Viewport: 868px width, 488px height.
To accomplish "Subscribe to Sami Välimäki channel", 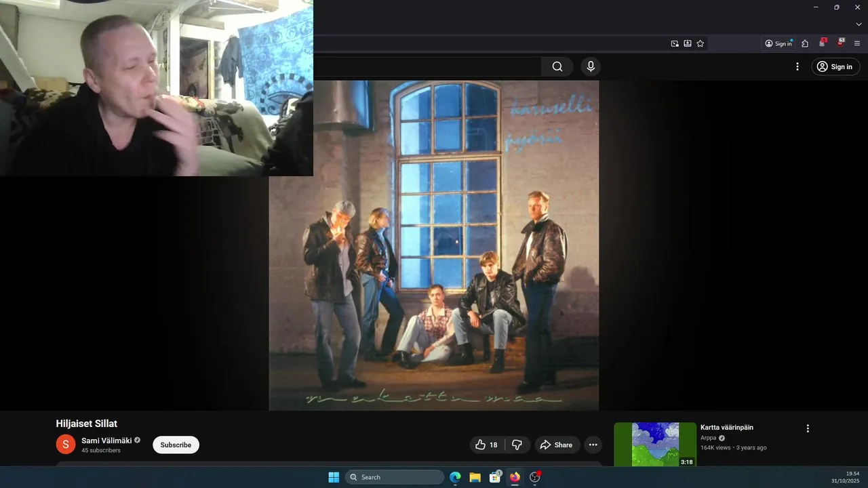I will 176,445.
